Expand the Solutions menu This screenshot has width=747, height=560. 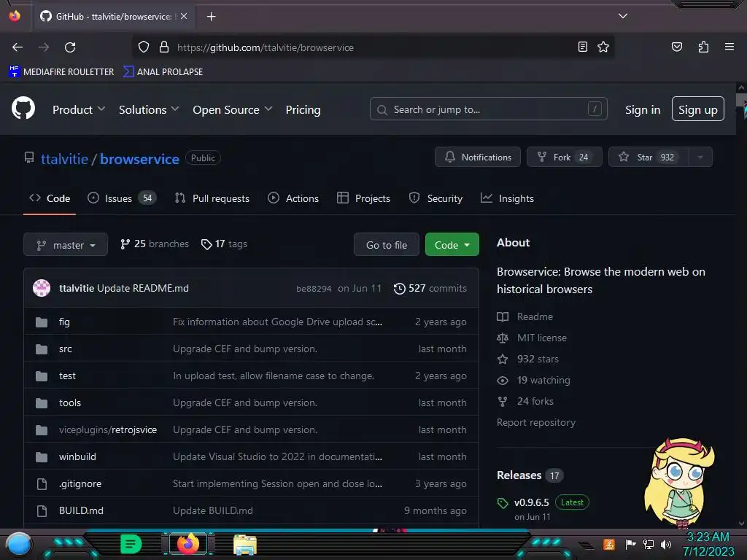tap(149, 109)
